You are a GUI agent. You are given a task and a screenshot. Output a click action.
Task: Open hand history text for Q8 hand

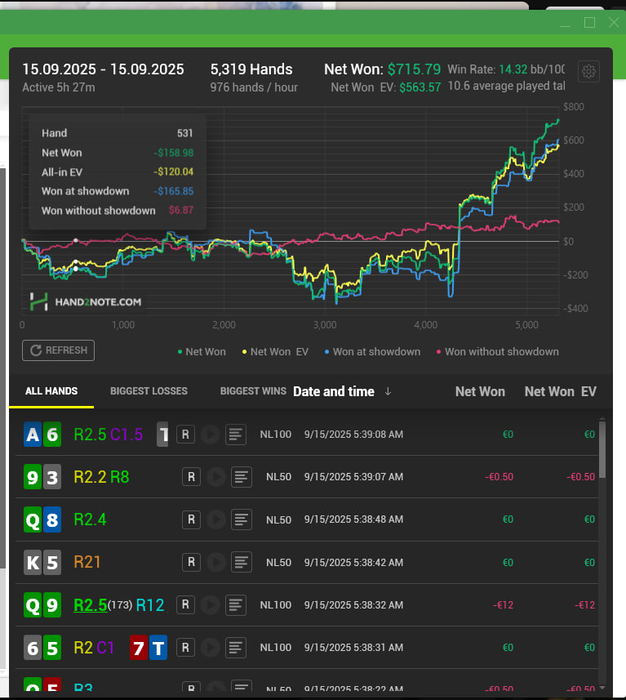click(242, 520)
